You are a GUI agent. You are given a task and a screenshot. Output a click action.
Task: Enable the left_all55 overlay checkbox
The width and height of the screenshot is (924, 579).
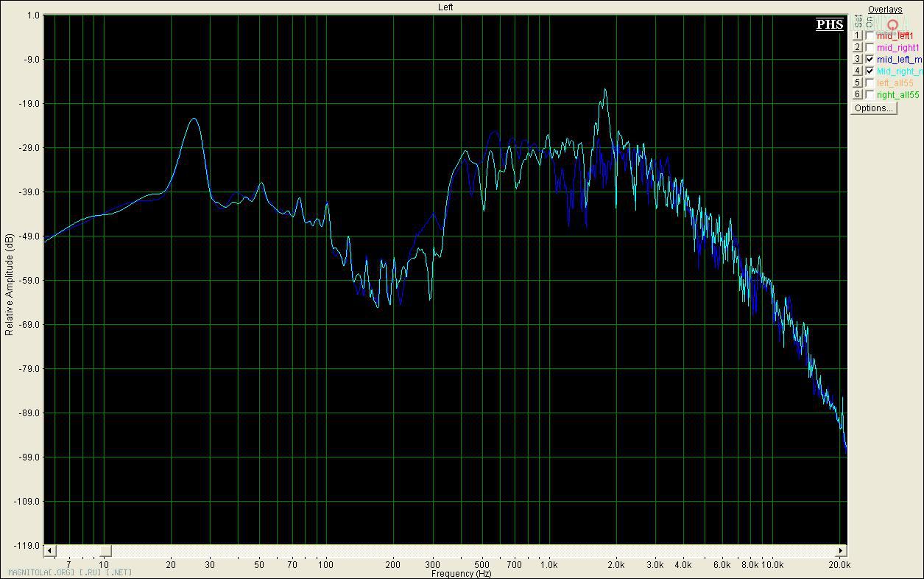coord(870,83)
